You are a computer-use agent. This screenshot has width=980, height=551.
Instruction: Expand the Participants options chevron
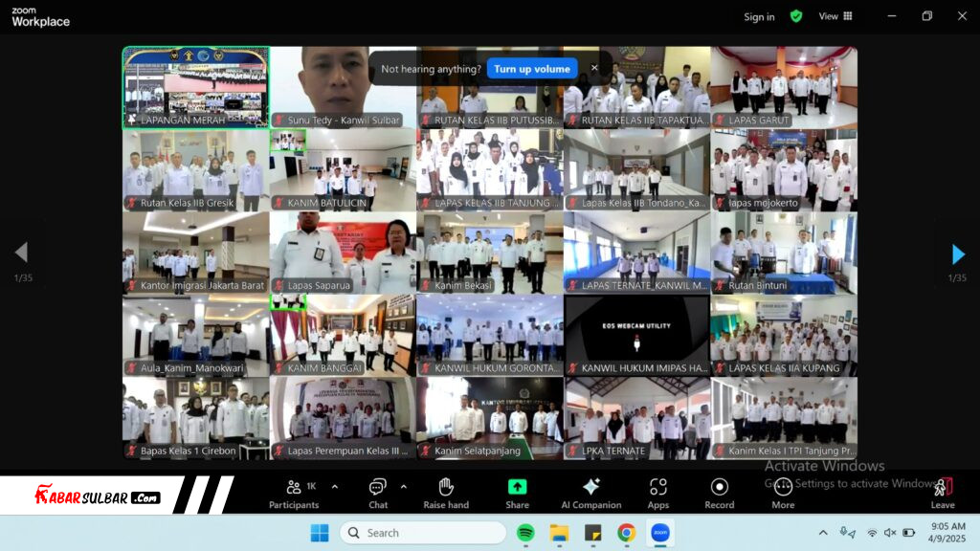[334, 486]
